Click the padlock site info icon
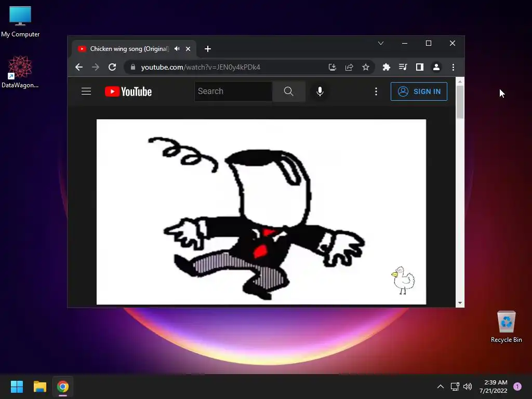The width and height of the screenshot is (532, 399). [x=133, y=67]
